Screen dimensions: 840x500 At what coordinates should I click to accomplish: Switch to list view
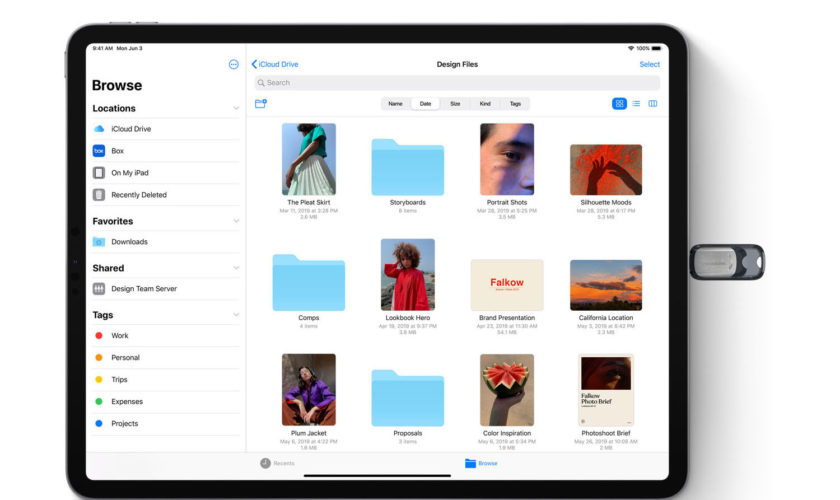tap(636, 104)
